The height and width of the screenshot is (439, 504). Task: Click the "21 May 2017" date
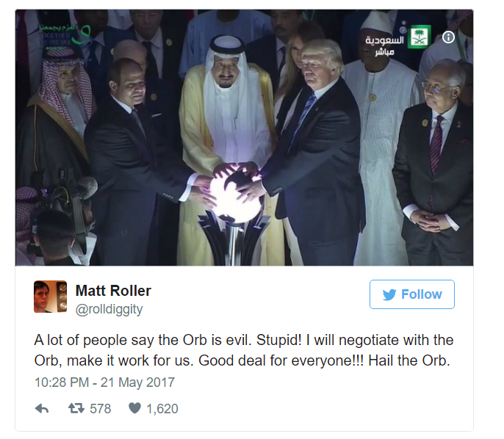(x=137, y=382)
